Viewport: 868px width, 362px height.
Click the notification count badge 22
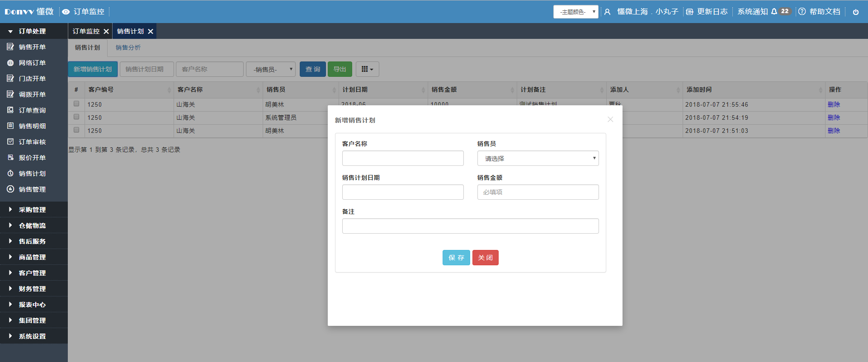785,11
